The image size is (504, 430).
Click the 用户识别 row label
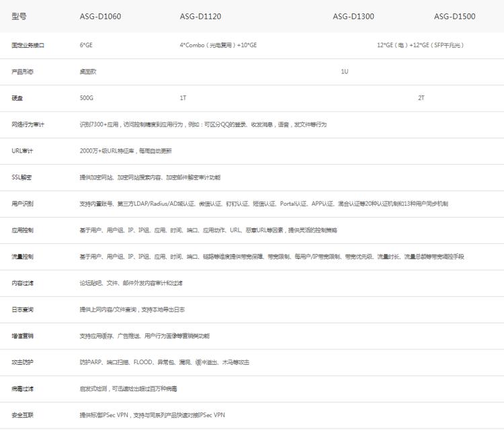[x=22, y=204]
